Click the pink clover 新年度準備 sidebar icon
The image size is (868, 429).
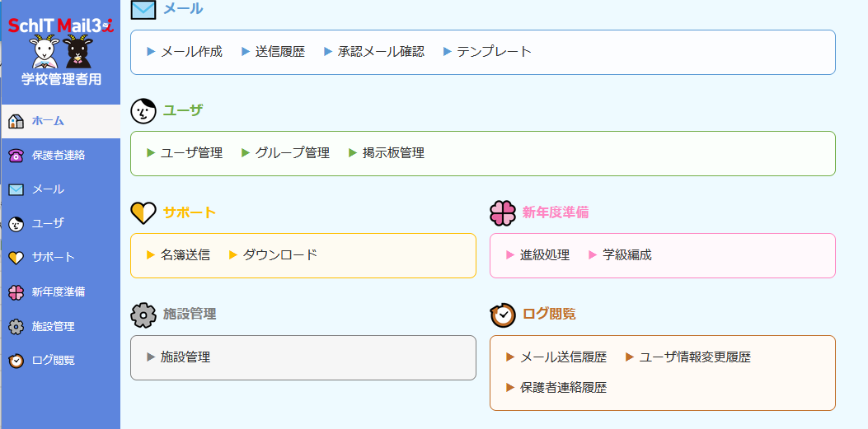click(16, 291)
